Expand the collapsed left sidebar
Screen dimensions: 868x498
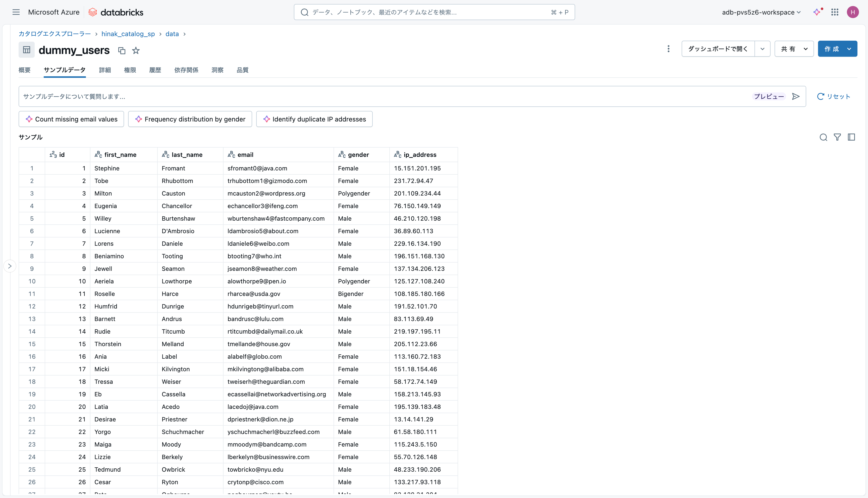10,266
